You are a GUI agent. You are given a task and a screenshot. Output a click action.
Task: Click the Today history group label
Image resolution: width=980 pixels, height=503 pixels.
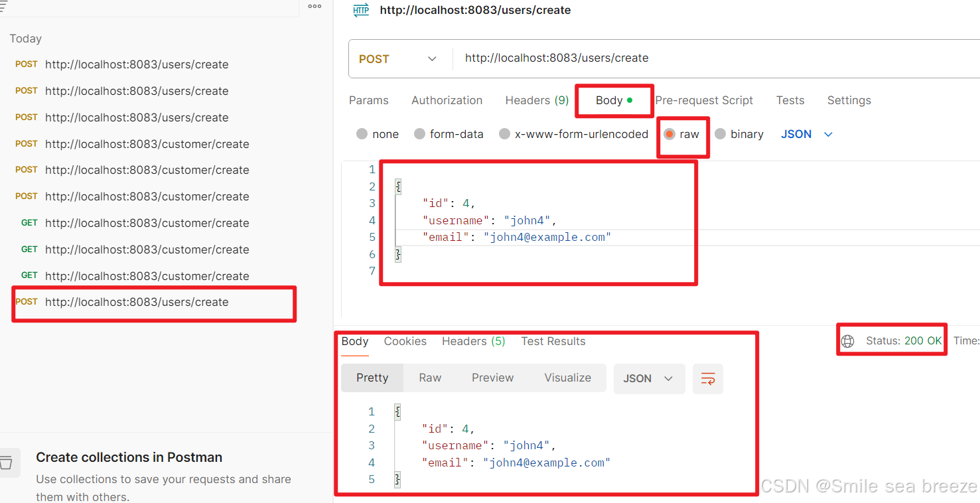[26, 38]
